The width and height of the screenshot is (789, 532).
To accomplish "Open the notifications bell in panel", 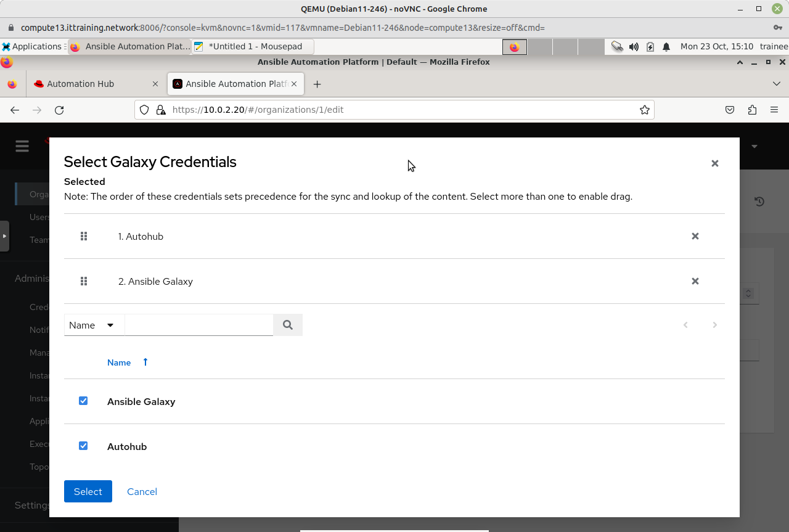I will tap(666, 46).
